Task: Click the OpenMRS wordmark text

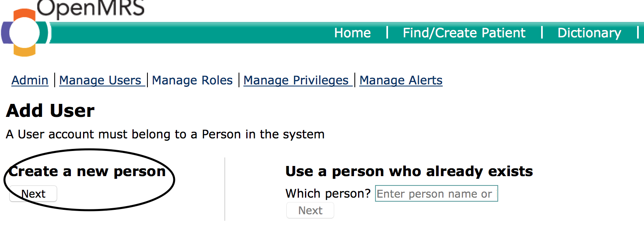Action: pos(90,8)
